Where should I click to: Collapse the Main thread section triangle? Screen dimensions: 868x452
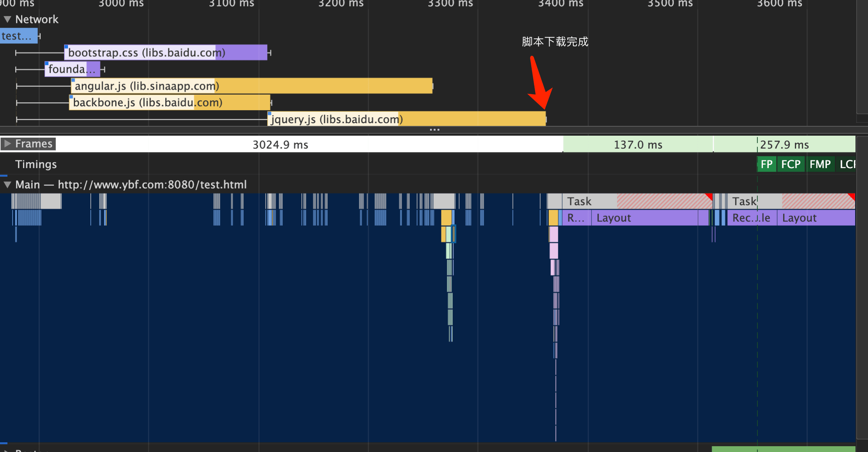(x=7, y=184)
